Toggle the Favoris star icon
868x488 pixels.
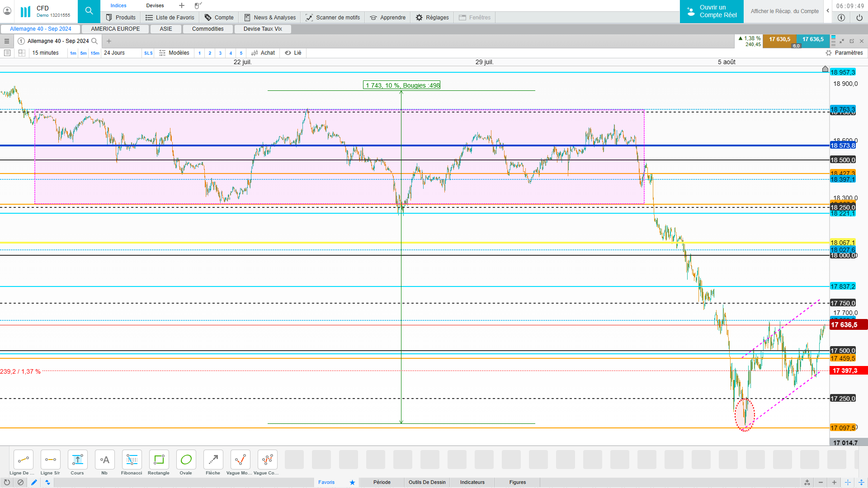pos(352,482)
